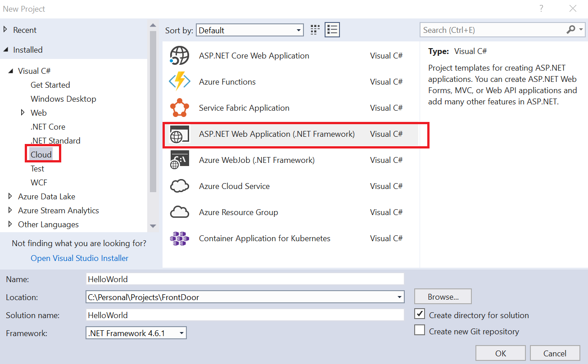The width and height of the screenshot is (588, 364).
Task: Collapse the Installed section
Action: pos(5,50)
